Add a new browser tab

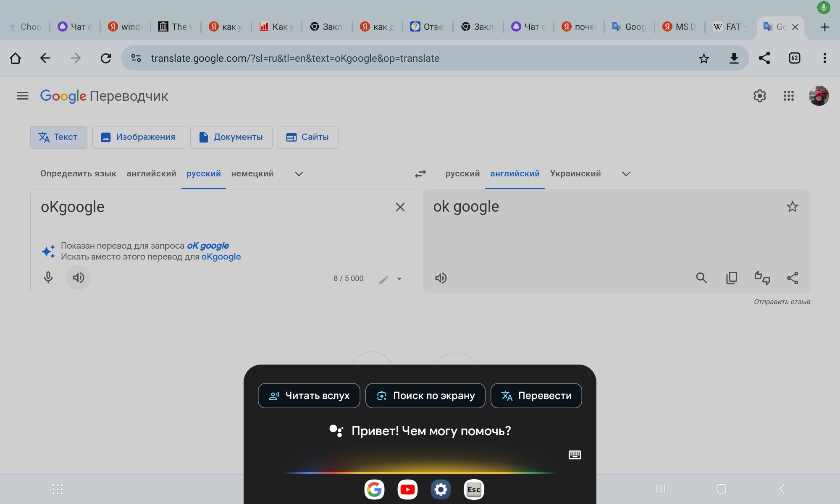coord(825,27)
